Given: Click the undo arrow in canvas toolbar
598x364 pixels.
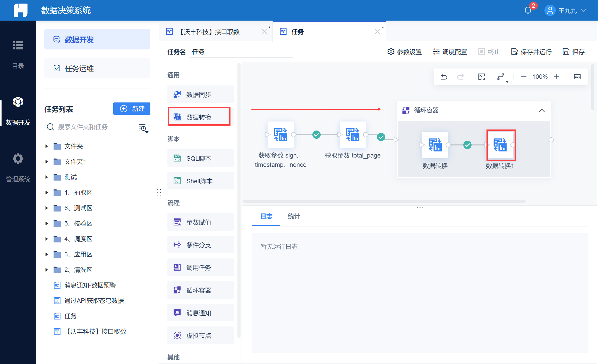Looking at the screenshot, I should [444, 77].
